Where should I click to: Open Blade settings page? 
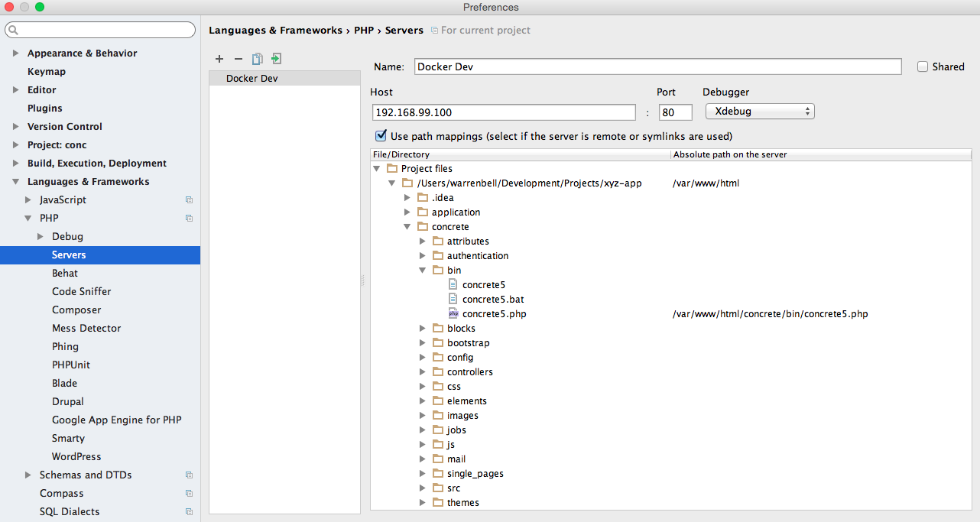[x=64, y=384]
